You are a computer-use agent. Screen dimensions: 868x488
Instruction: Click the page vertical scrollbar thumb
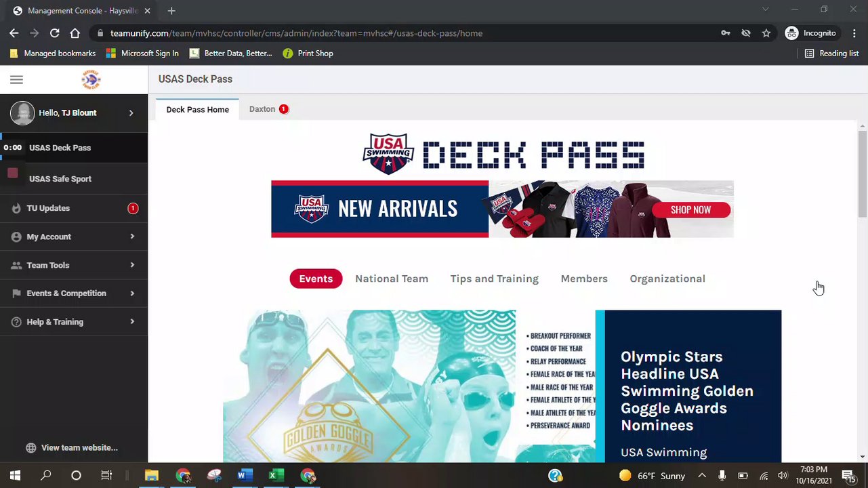coord(863,175)
